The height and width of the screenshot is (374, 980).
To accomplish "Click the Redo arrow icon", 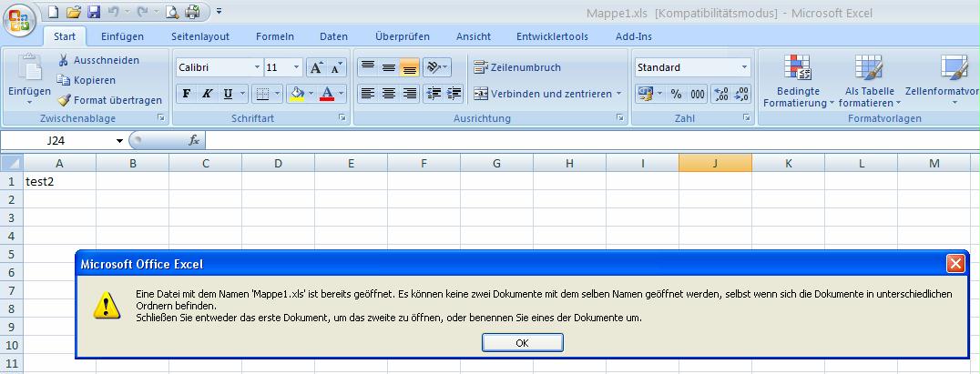I will coord(142,11).
